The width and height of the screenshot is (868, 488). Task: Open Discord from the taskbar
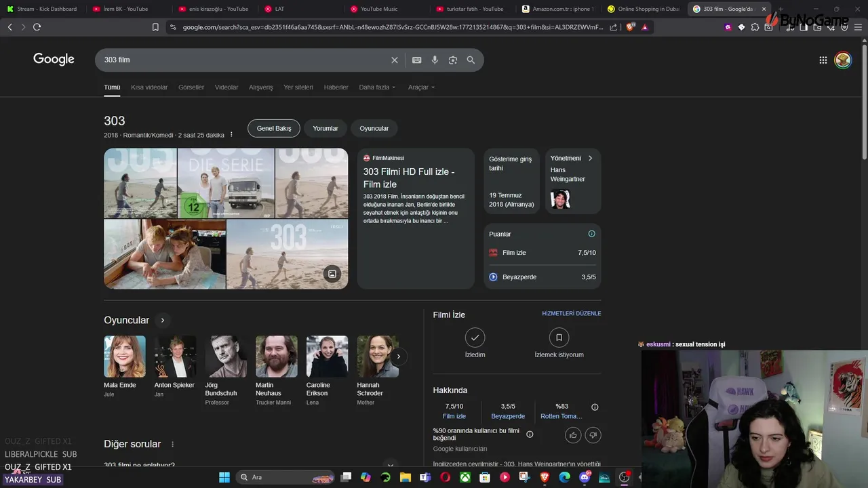pos(585,477)
